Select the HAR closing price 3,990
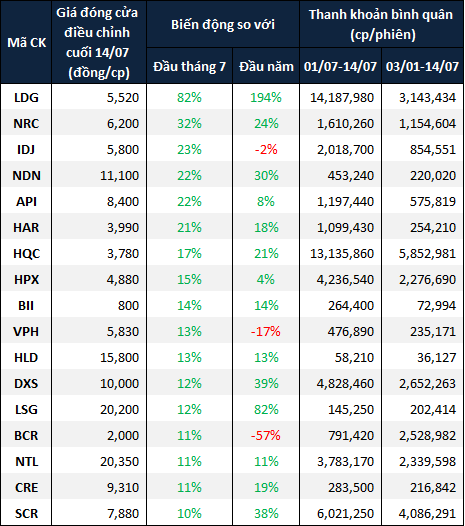The height and width of the screenshot is (526, 465). pyautogui.click(x=123, y=228)
